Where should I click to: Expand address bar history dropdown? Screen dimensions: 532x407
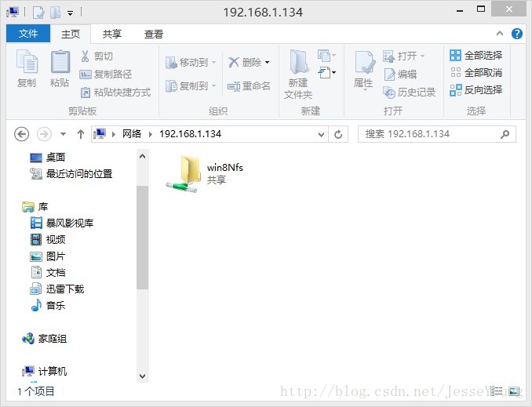pos(321,134)
